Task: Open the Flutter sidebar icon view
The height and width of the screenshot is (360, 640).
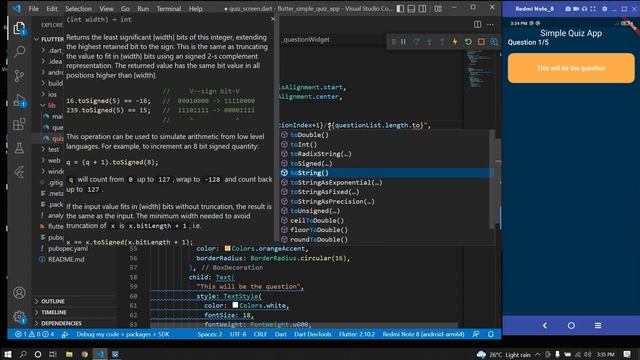Action: point(19,172)
